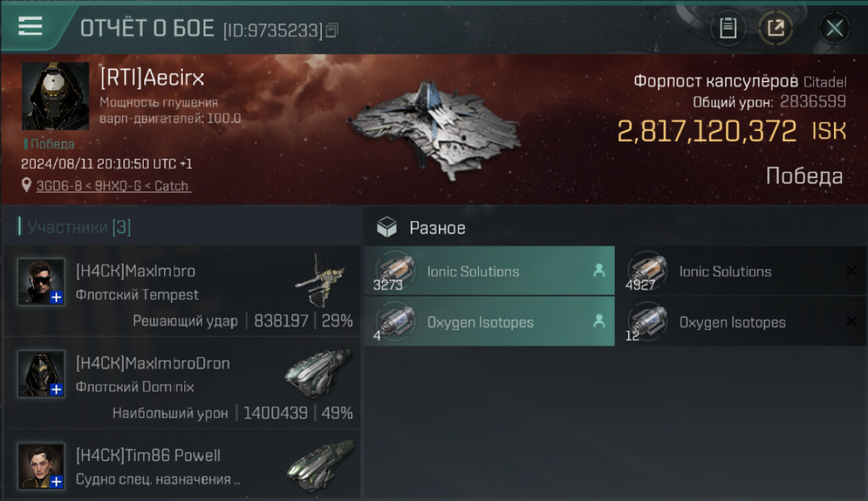
Task: Select dropped Ionic Solutions 3273 item
Action: (489, 271)
